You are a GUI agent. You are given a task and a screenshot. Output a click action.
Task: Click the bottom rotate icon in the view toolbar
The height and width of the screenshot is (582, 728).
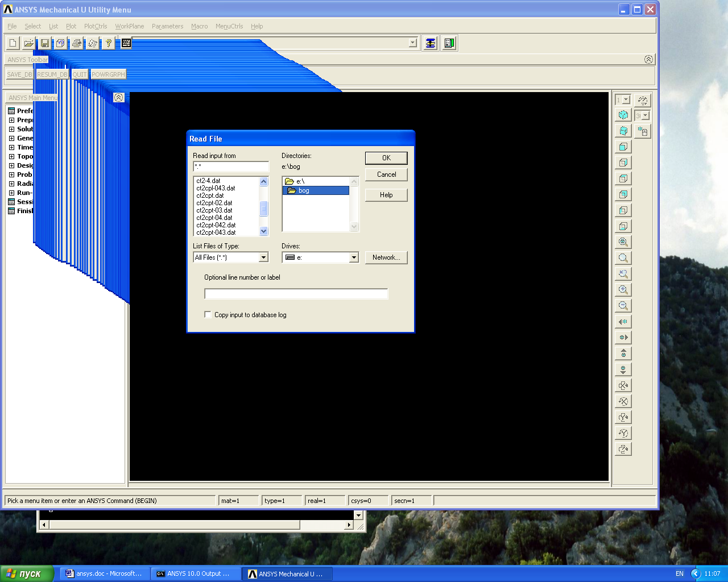pos(623,449)
